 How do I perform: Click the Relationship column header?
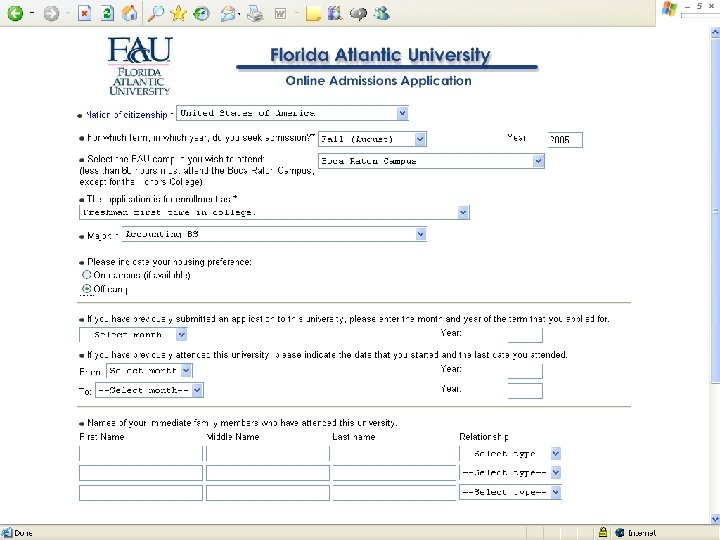484,437
